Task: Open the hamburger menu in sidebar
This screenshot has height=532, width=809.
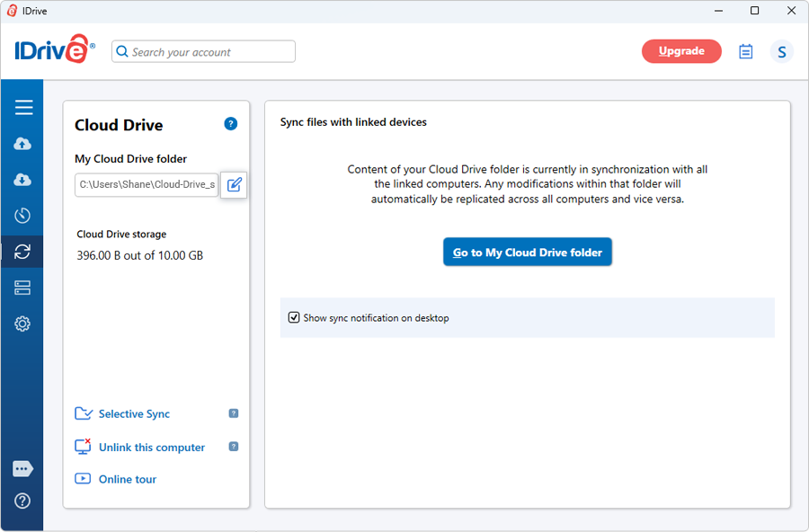Action: 23,107
